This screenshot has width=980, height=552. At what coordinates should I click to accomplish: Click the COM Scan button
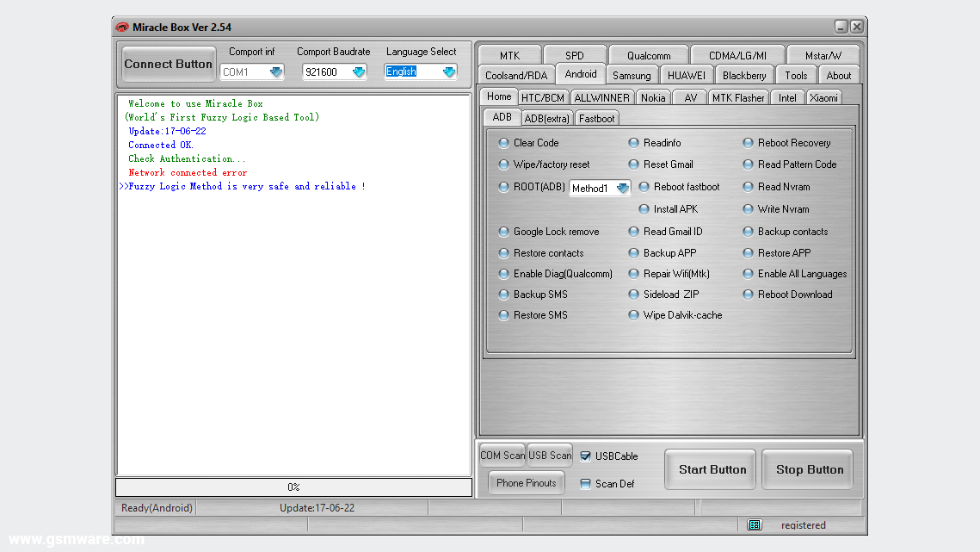point(502,456)
